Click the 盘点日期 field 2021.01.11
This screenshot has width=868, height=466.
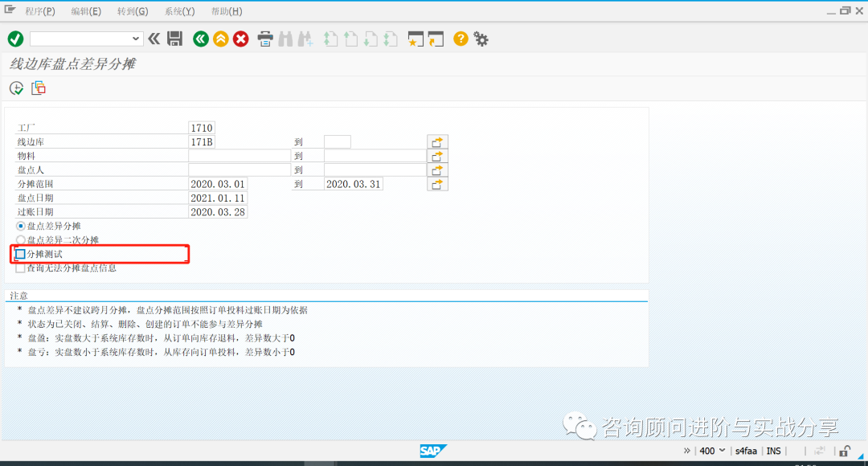pyautogui.click(x=218, y=198)
